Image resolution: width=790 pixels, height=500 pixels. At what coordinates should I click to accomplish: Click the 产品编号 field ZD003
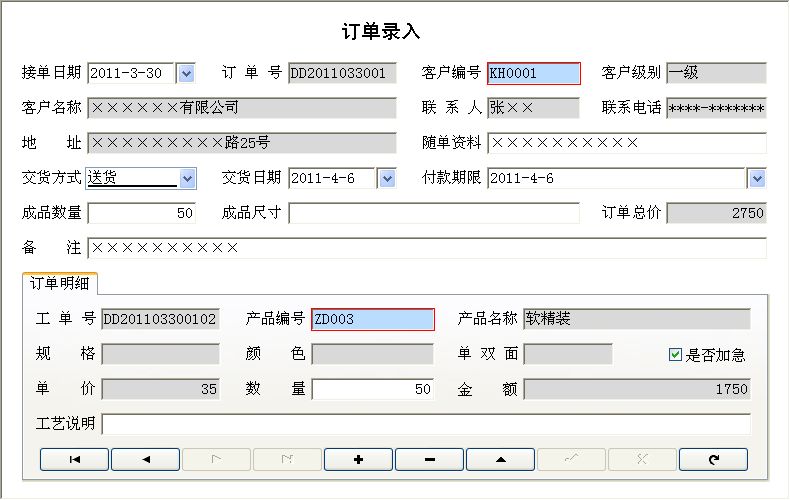tap(373, 320)
